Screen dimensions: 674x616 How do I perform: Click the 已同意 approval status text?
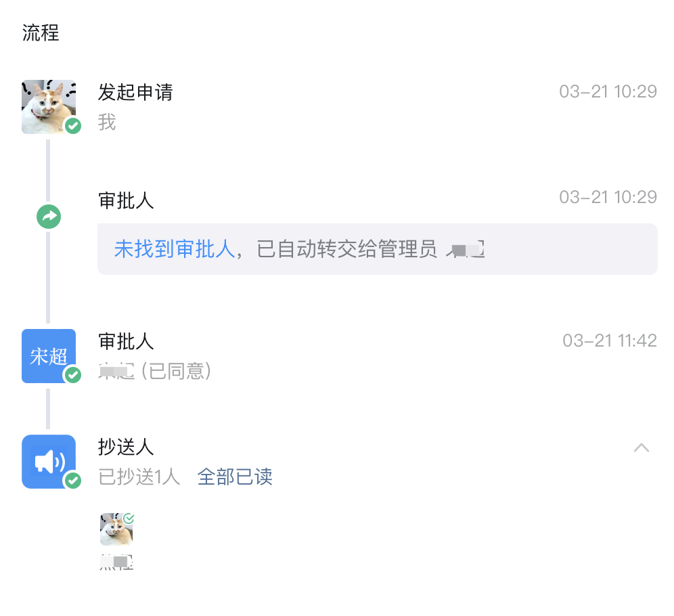coord(176,371)
